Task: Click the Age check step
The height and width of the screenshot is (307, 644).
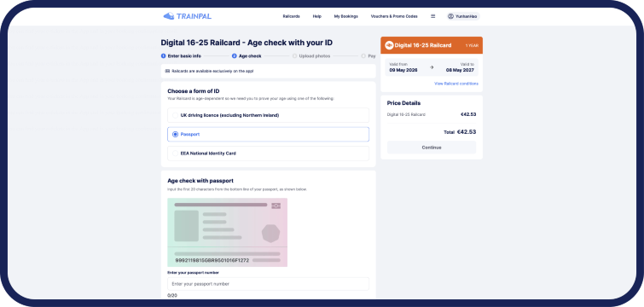Action: coord(247,55)
